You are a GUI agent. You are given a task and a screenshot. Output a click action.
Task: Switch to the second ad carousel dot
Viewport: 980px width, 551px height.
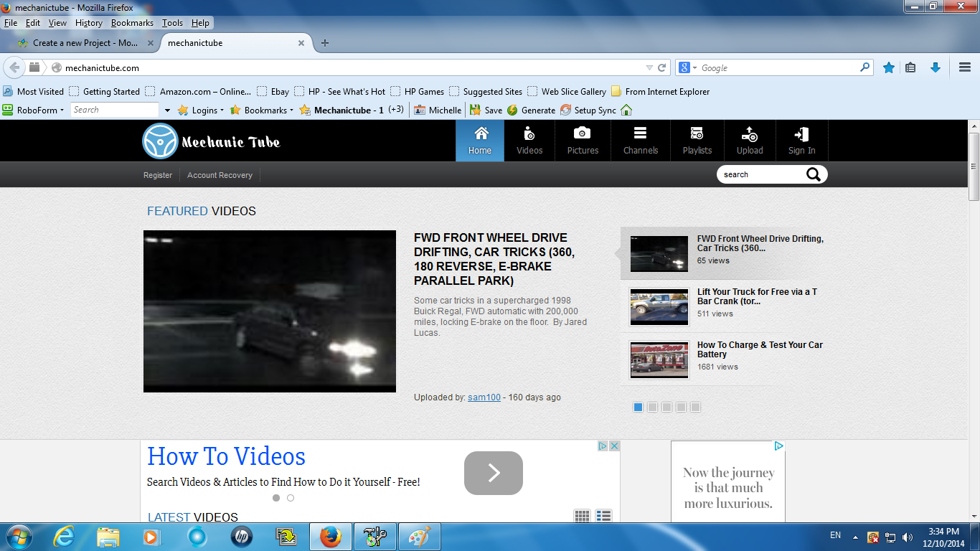pos(291,498)
